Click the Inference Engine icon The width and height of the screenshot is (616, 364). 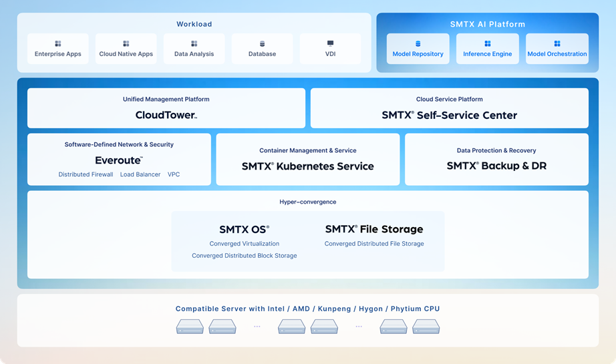point(488,43)
